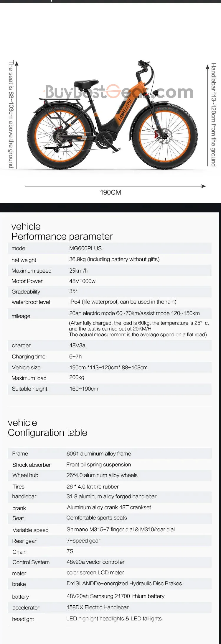The width and height of the screenshot is (221, 644).
Task: Click the 6061 aluminum alloy frame text
Action: tap(99, 453)
